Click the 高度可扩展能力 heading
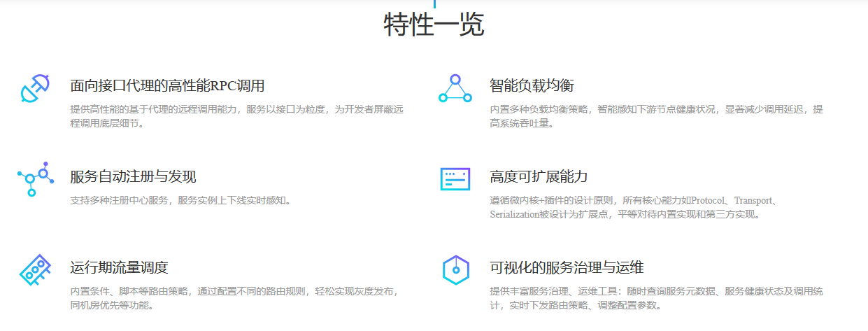The width and height of the screenshot is (868, 331). (x=539, y=176)
